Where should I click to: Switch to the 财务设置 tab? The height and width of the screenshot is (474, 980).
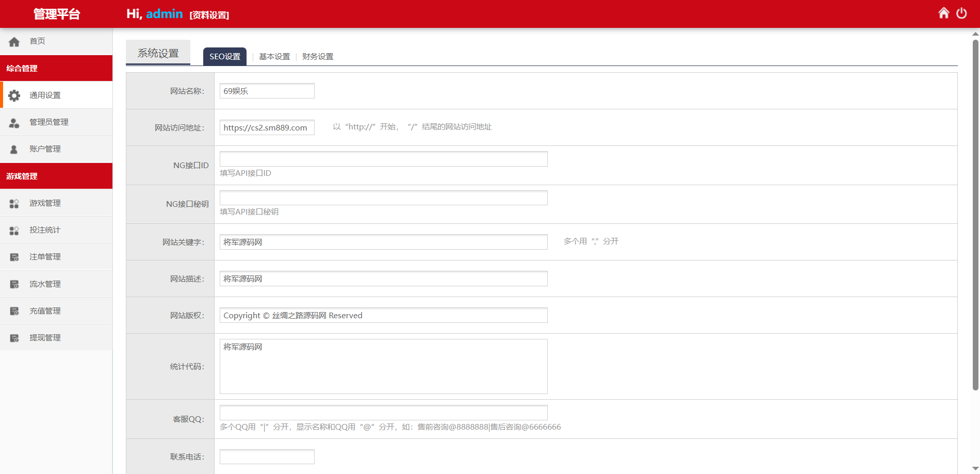tap(318, 57)
